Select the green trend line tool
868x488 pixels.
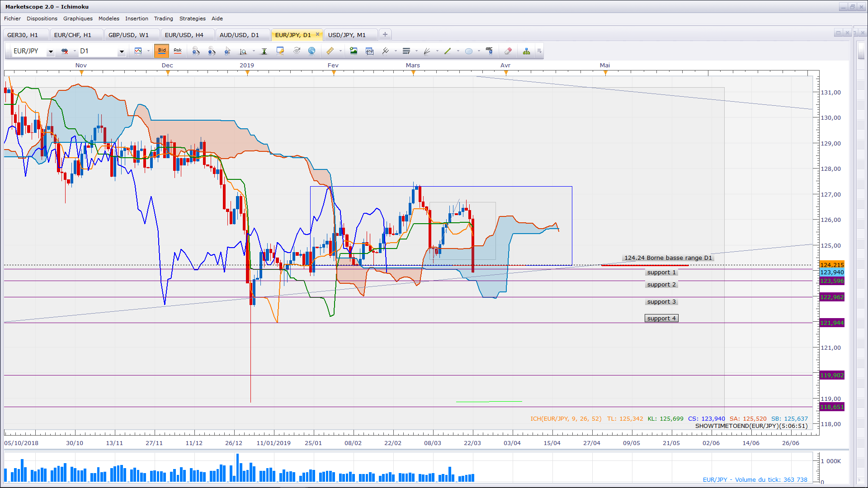coord(448,51)
